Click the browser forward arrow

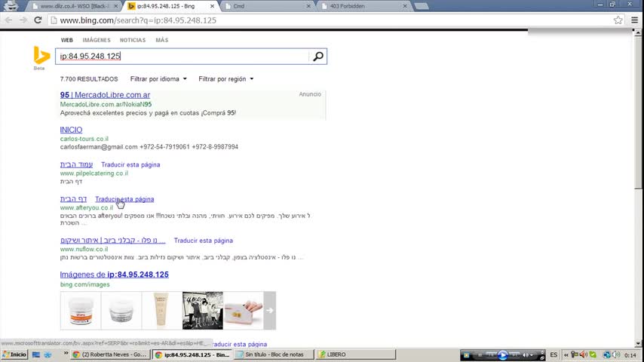coord(23,20)
